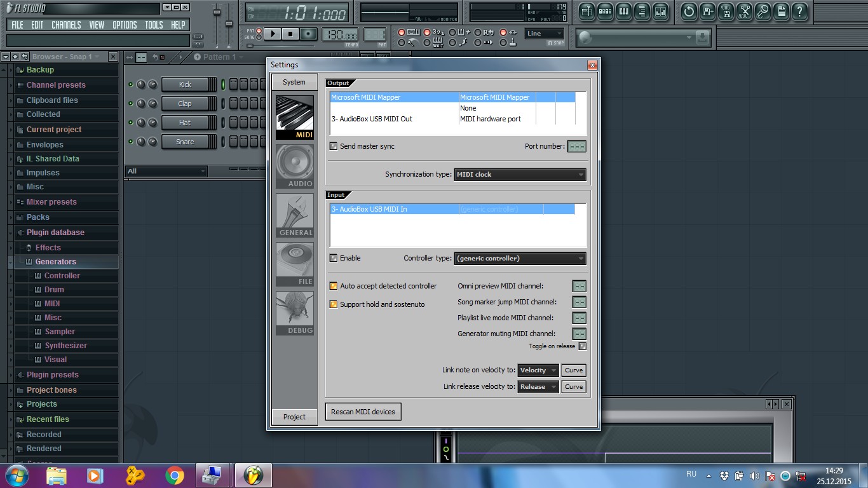Open the CHANNELS menu

point(66,25)
